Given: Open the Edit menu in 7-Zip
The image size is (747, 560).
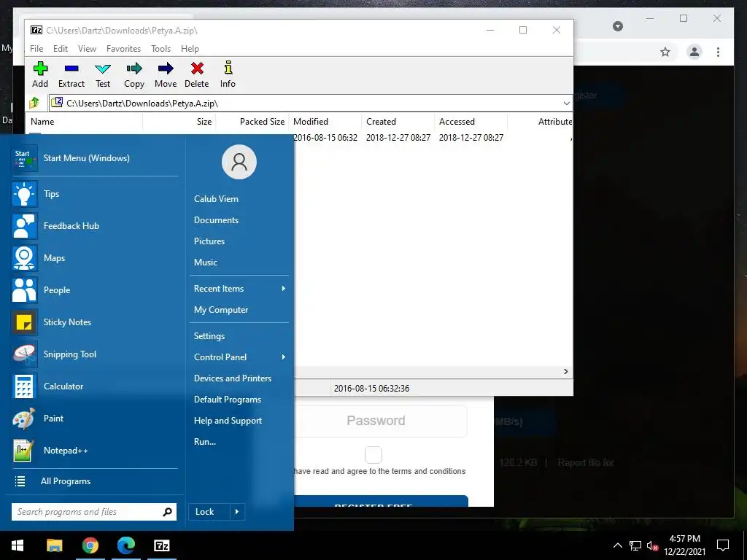Looking at the screenshot, I should point(61,49).
